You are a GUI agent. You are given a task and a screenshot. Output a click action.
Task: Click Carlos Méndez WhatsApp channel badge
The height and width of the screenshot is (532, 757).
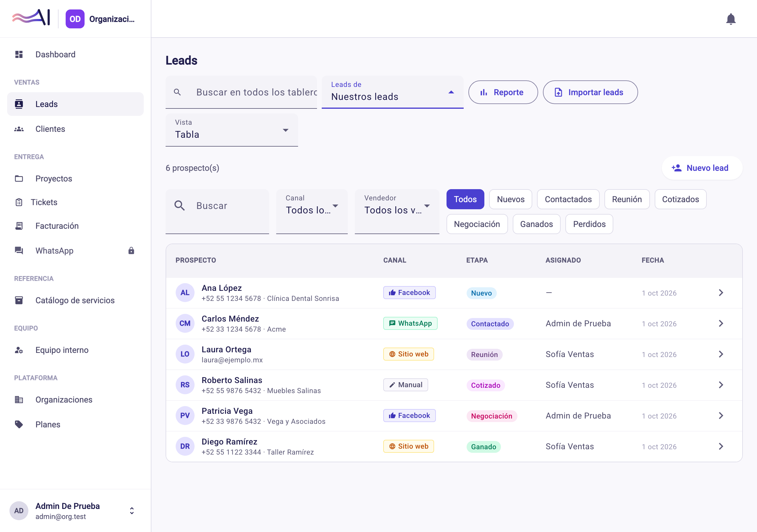(410, 323)
